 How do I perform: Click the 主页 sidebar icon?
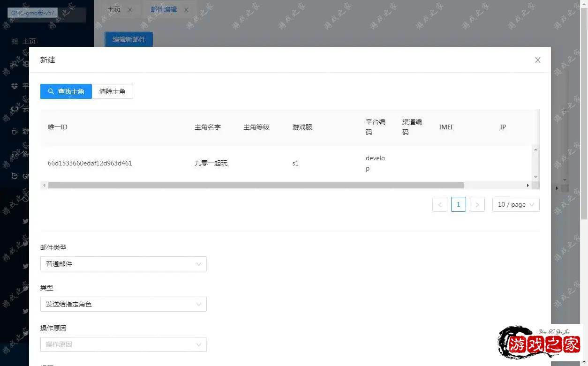pos(15,41)
